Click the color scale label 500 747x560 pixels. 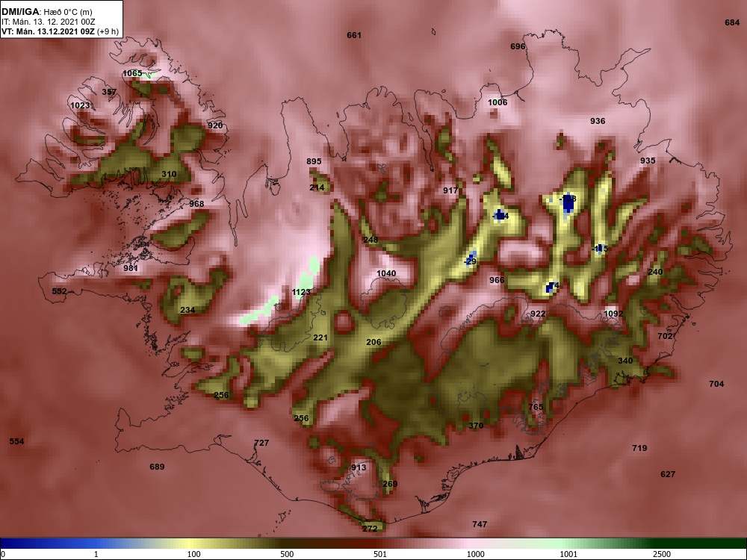[287, 554]
